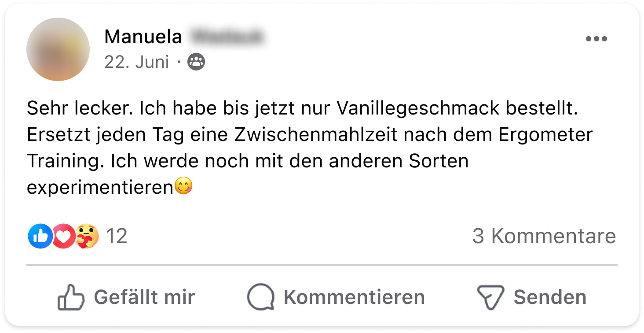The width and height of the screenshot is (644, 333).
Task: Click the yummy face emoji in the post
Action: [x=183, y=187]
